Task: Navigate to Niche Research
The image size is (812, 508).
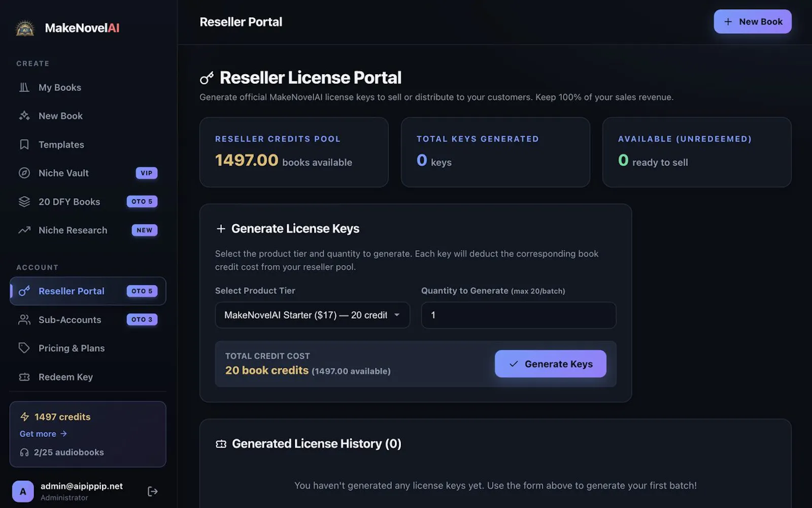Action: point(88,230)
